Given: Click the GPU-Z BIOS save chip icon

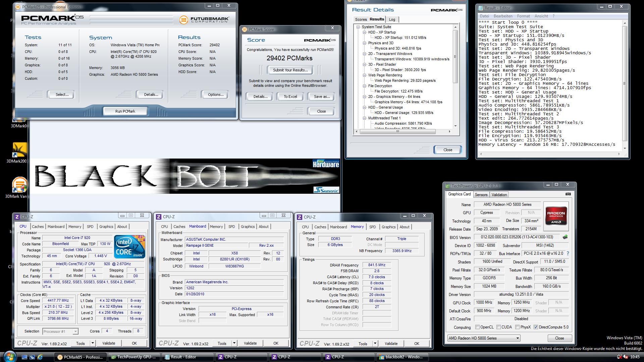Looking at the screenshot, I should [x=565, y=237].
